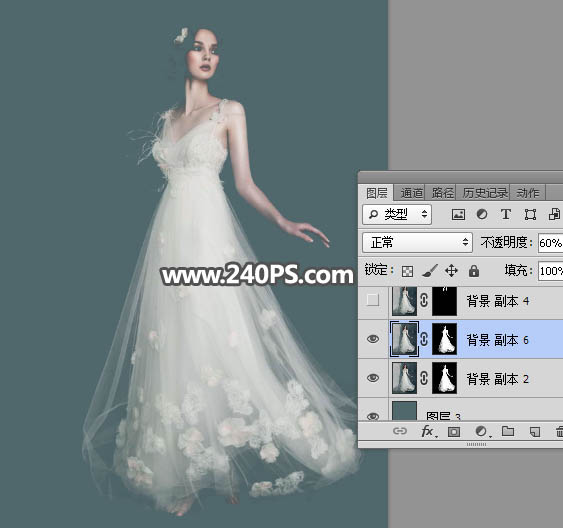
Task: Click the 填充 fill value field
Action: coord(550,271)
